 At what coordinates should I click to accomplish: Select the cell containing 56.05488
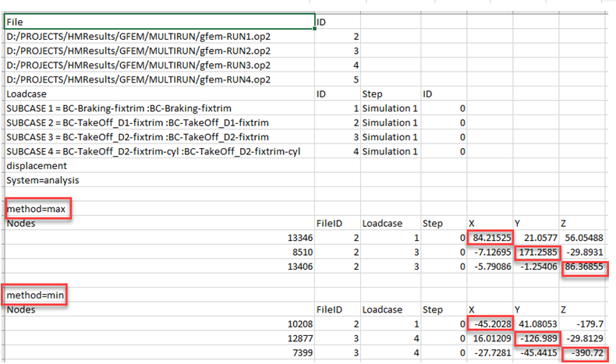[582, 238]
